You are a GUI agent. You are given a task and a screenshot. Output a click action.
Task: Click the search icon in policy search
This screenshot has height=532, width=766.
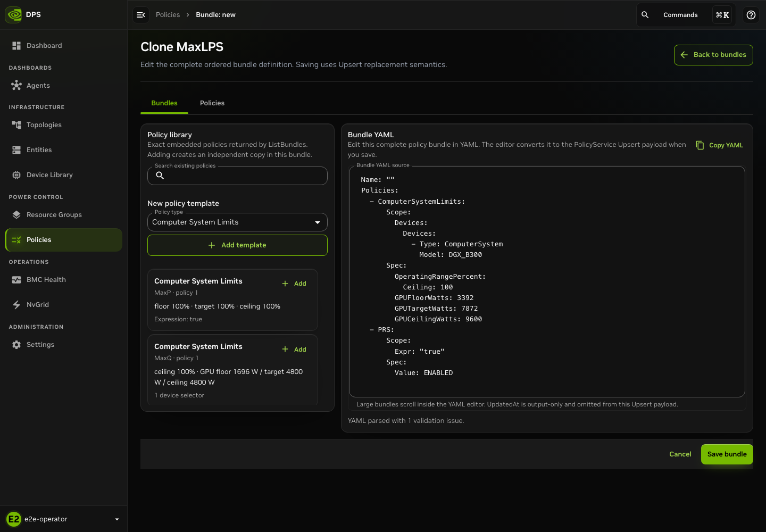pos(160,176)
